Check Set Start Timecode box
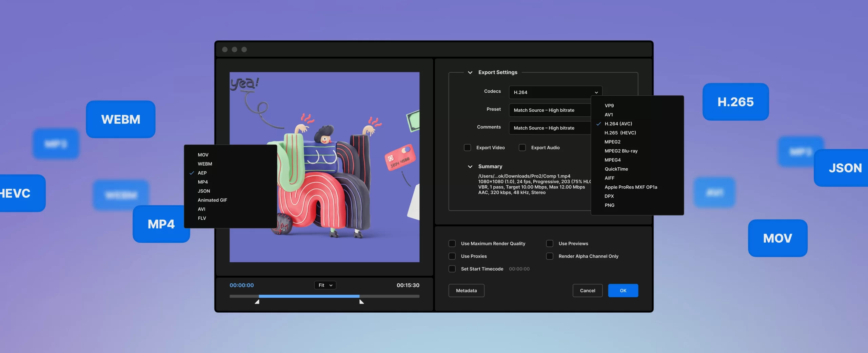The width and height of the screenshot is (868, 353). coord(452,269)
